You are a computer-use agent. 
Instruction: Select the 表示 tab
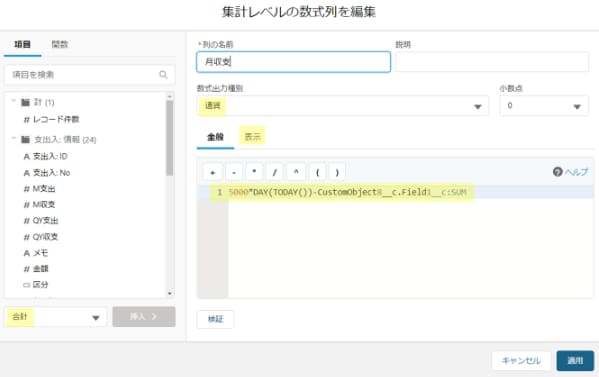(x=252, y=137)
